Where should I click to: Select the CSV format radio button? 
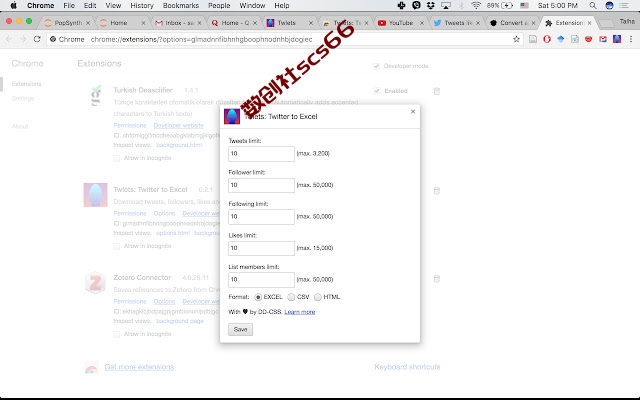point(291,297)
